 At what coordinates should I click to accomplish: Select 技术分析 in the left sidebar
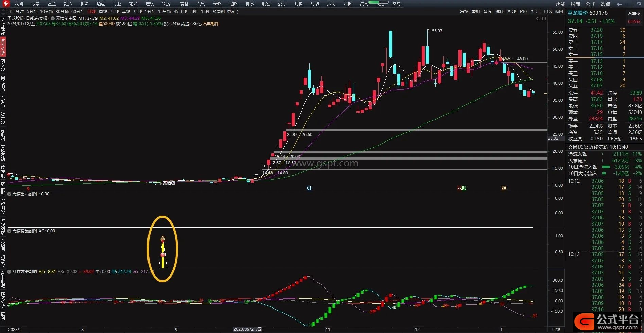coord(3,47)
